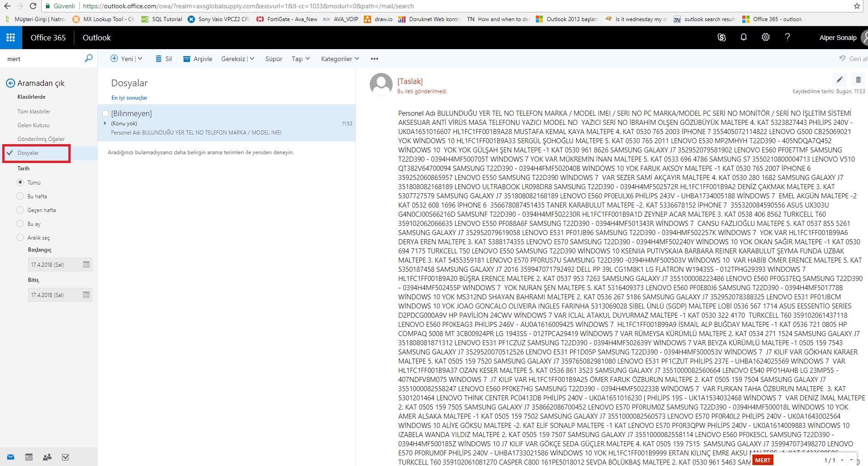Click the back arrow next to Aramadan çık
The height and width of the screenshot is (466, 868).
10,83
